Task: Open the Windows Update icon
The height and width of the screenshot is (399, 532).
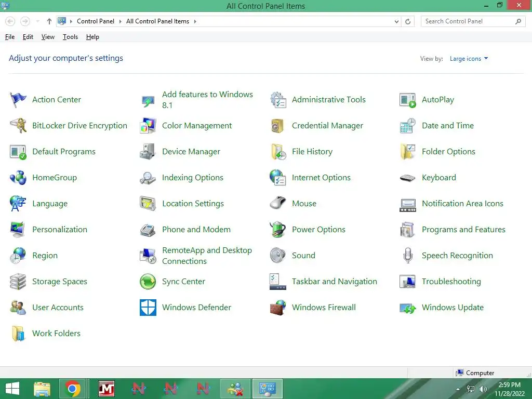Action: click(408, 308)
